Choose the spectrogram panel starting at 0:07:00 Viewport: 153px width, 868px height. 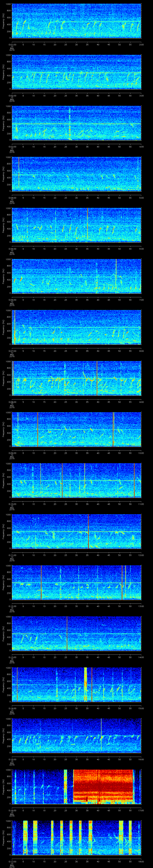(77, 327)
